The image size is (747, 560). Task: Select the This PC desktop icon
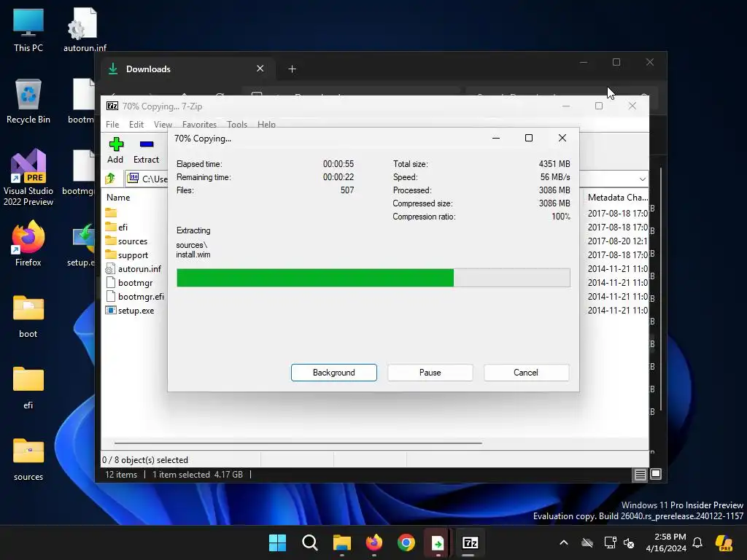pyautogui.click(x=28, y=30)
